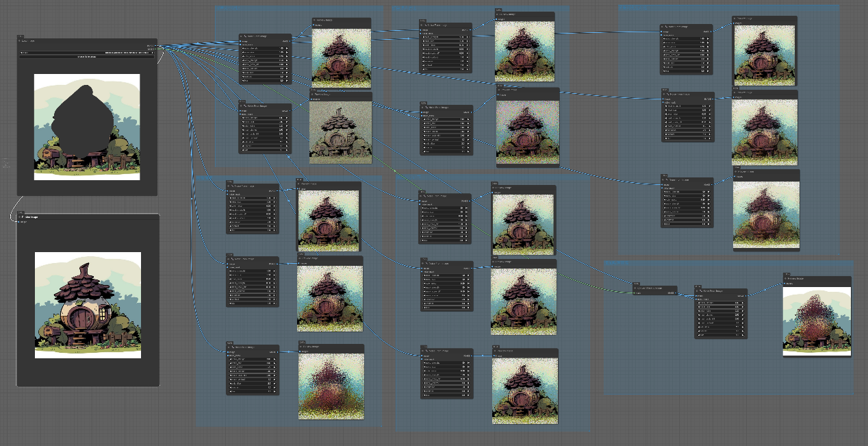Collapse the topmost noise node in top-right group
Image resolution: width=868 pixels, height=446 pixels.
click(663, 28)
